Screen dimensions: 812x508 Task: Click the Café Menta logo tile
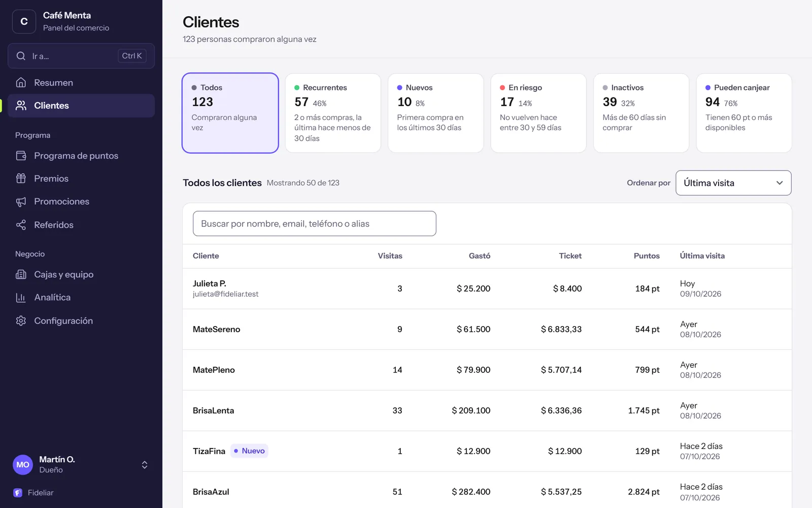pos(24,21)
